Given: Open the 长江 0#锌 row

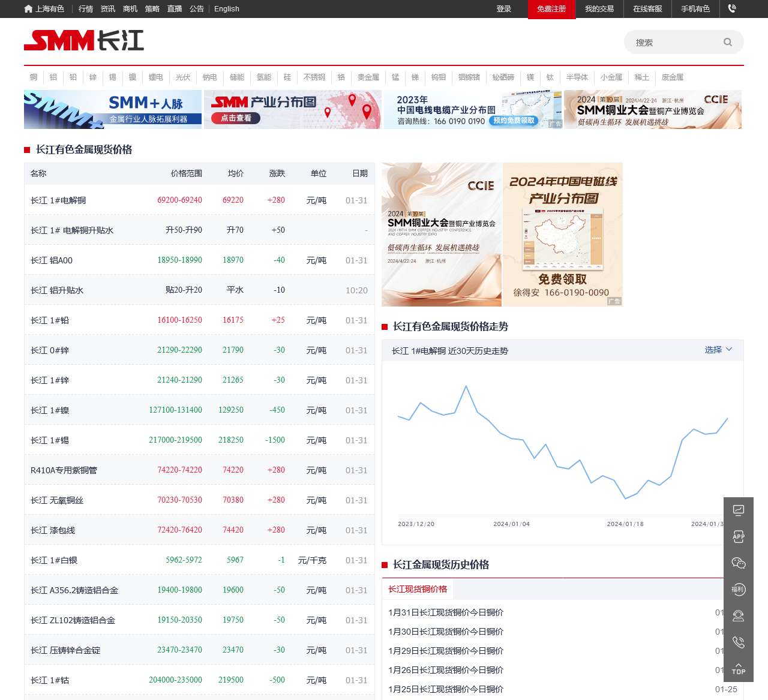Looking at the screenshot, I should pos(199,350).
